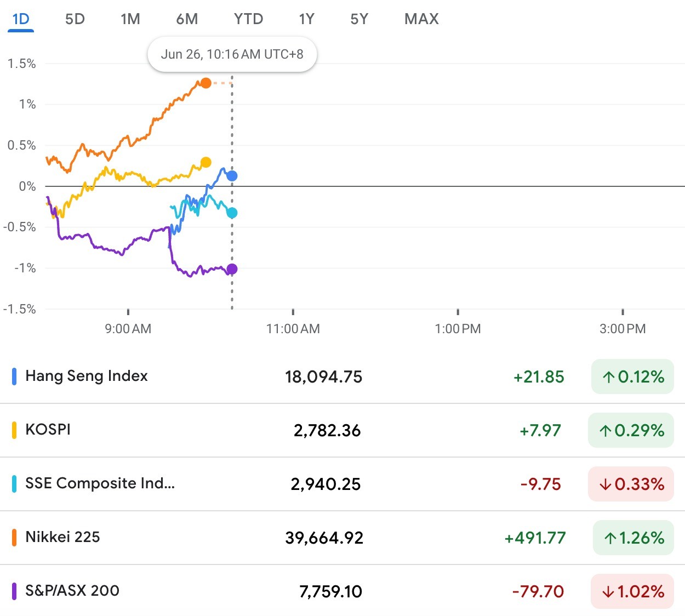
Task: Click the Hang Seng Index row name
Action: [87, 376]
